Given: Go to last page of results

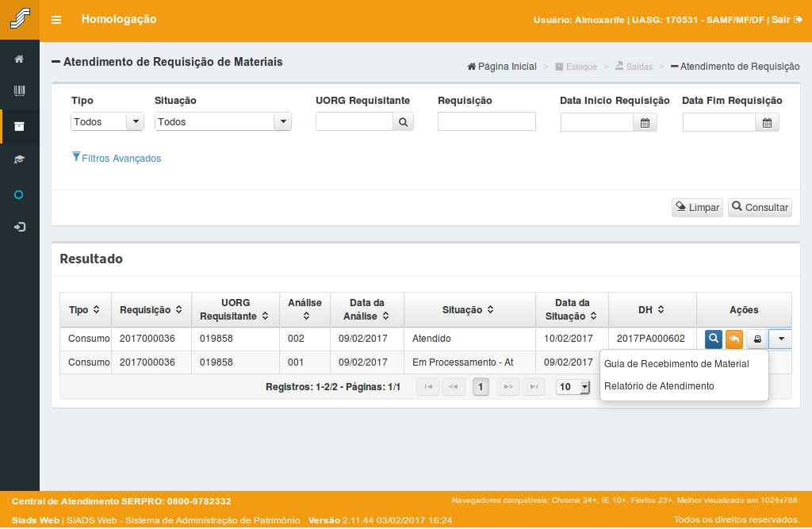Looking at the screenshot, I should click(x=534, y=386).
